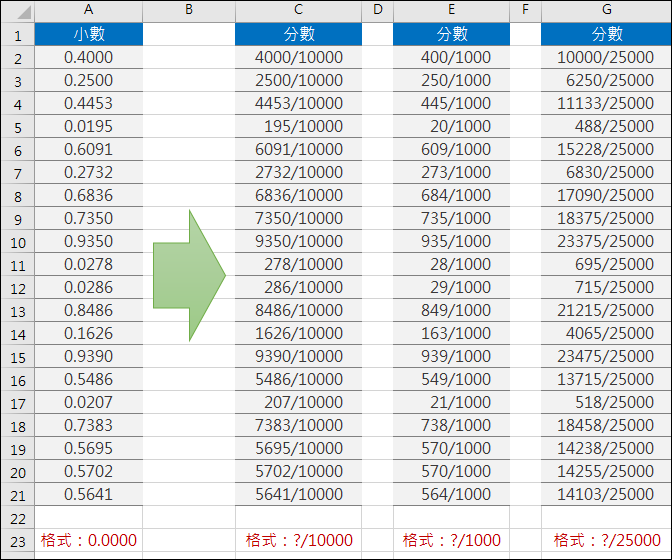Select column D header
This screenshot has width=672, height=560.
(378, 10)
